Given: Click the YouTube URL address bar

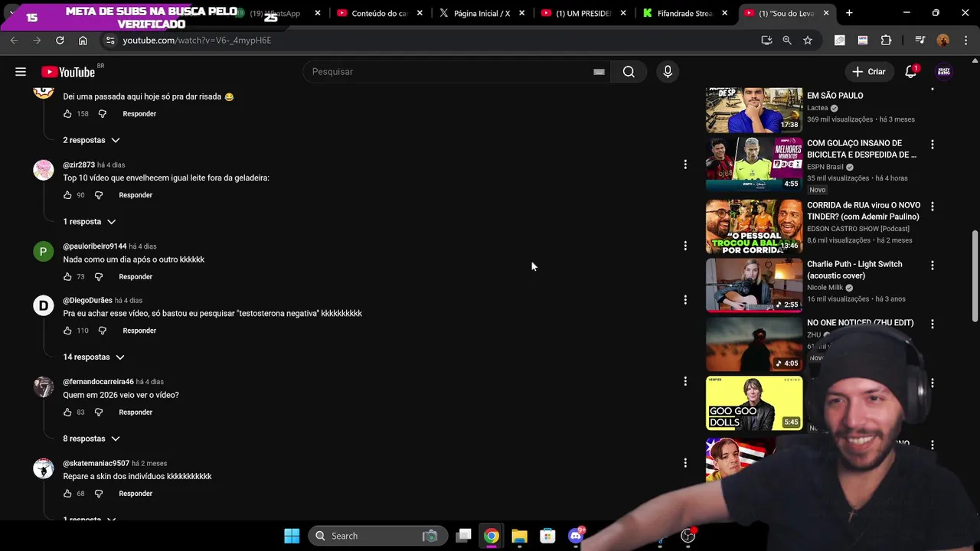Looking at the screenshot, I should 429,41.
